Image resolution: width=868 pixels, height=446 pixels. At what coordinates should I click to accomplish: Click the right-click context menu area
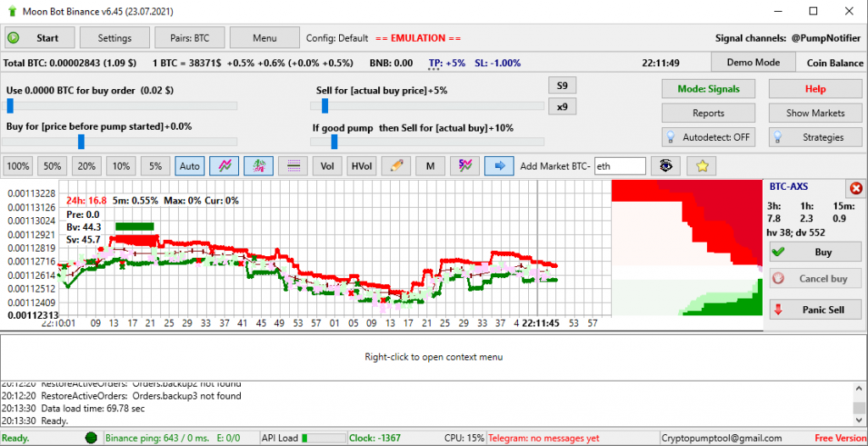(x=433, y=357)
